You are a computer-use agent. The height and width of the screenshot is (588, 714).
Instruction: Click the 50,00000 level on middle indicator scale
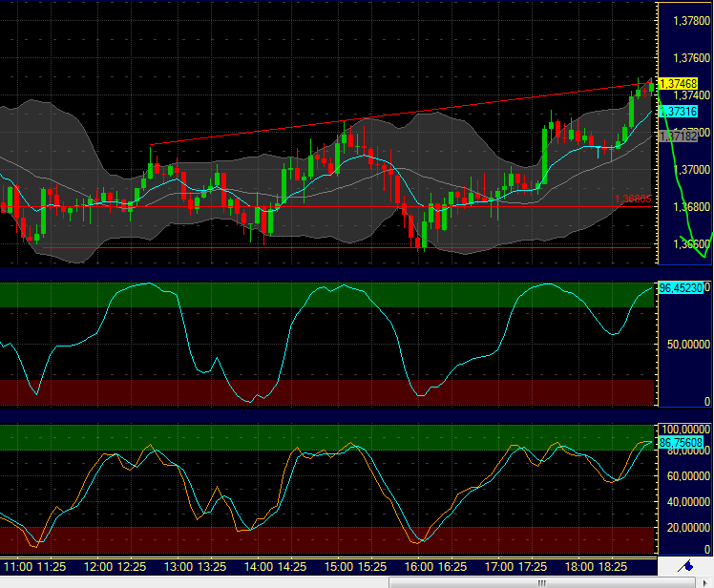pos(683,344)
